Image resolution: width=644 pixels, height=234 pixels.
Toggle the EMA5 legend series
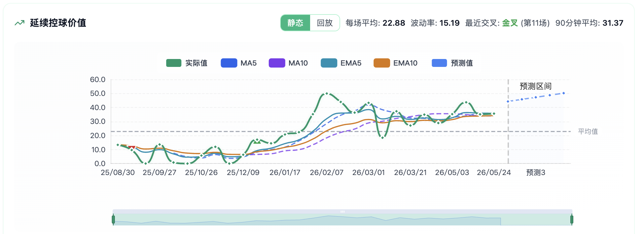(341, 63)
